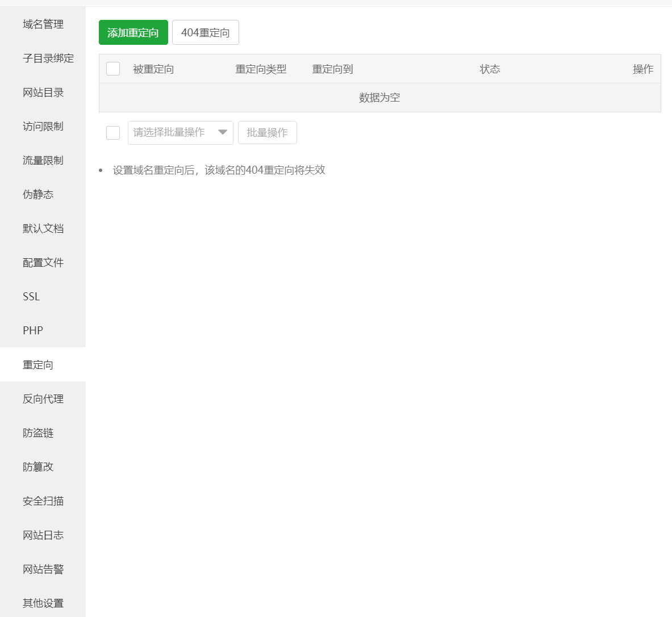Open the 域名管理 menu item
This screenshot has width=672, height=617.
click(43, 24)
